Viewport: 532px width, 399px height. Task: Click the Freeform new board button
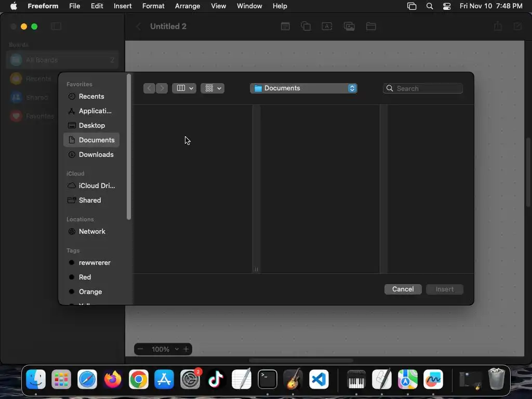click(x=518, y=26)
